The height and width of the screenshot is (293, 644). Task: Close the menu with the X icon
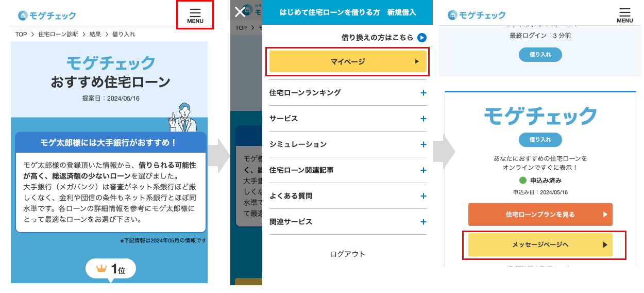pyautogui.click(x=240, y=12)
